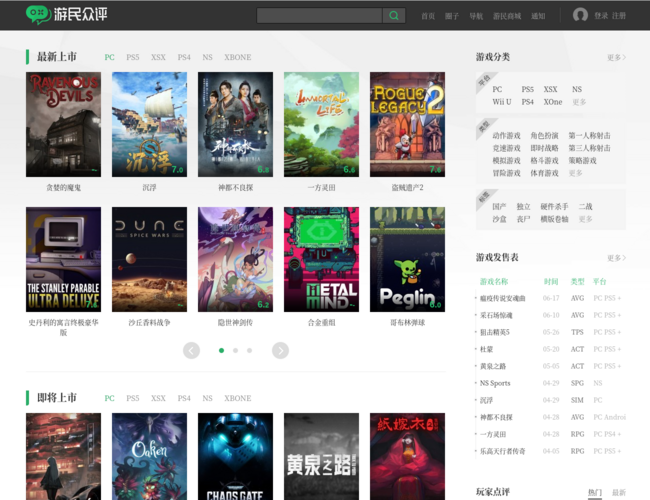This screenshot has height=500, width=650.
Task: Open The Stanley Parable Ultra Deluxe cover
Action: pos(63,260)
